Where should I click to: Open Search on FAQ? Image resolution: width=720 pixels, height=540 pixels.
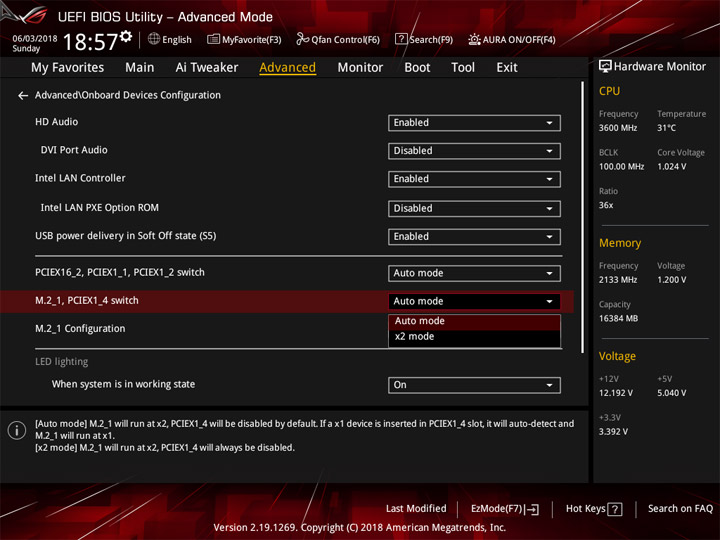[x=680, y=509]
